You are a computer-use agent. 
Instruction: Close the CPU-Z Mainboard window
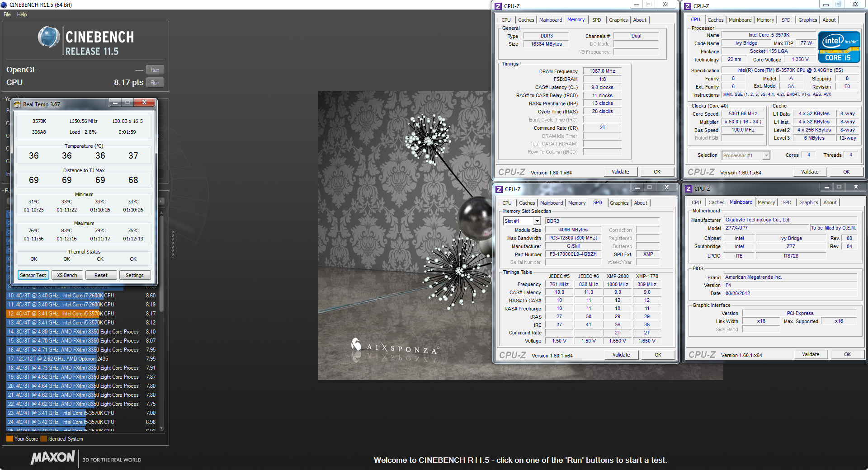(x=856, y=187)
